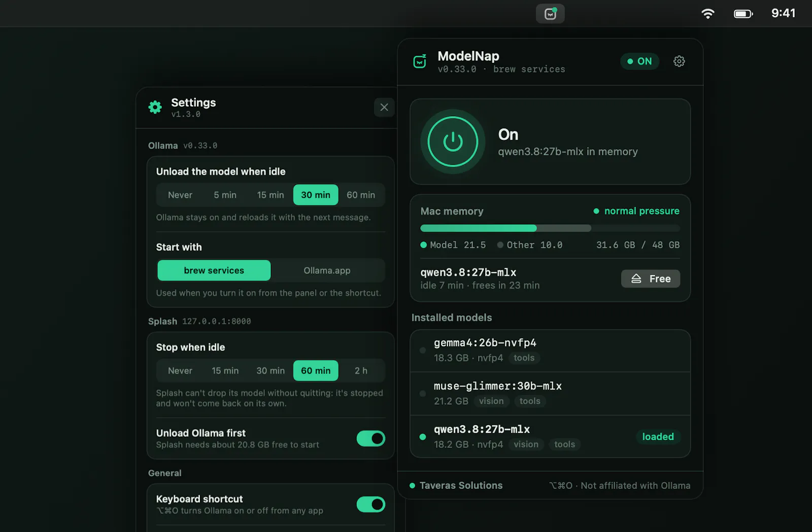
Task: Choose brew services under Start with
Action: tap(214, 270)
